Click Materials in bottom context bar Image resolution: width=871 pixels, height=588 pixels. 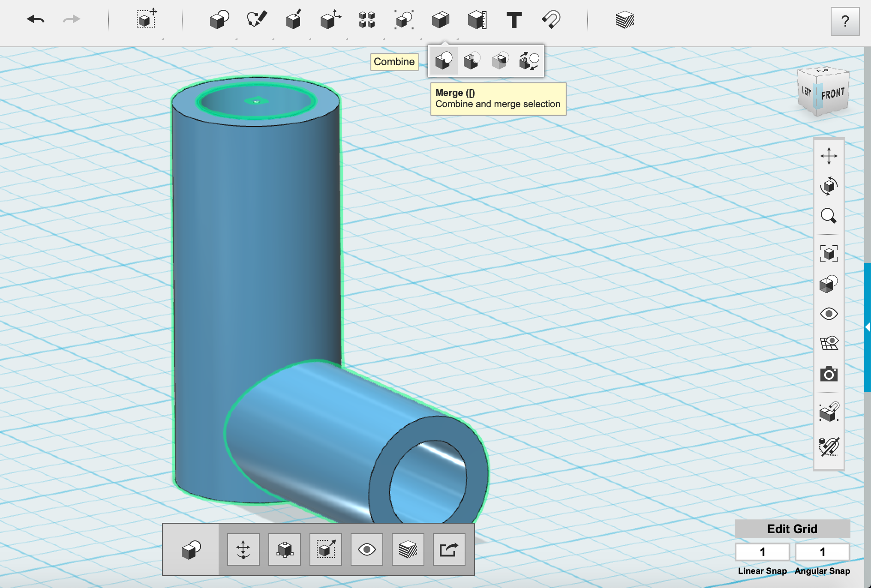tap(408, 549)
